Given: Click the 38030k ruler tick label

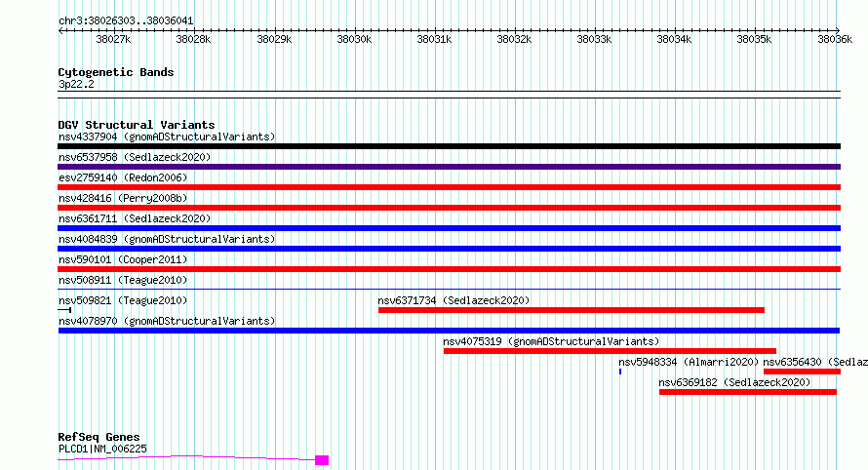Looking at the screenshot, I should pyautogui.click(x=354, y=39).
